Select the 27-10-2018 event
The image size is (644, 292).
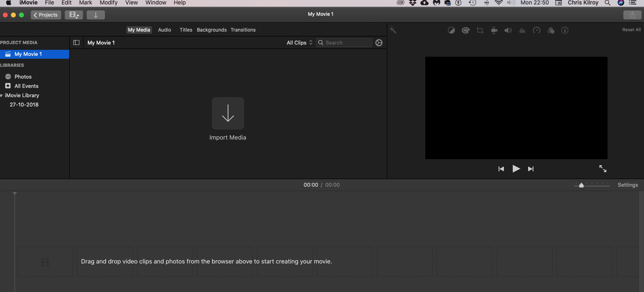tap(24, 104)
